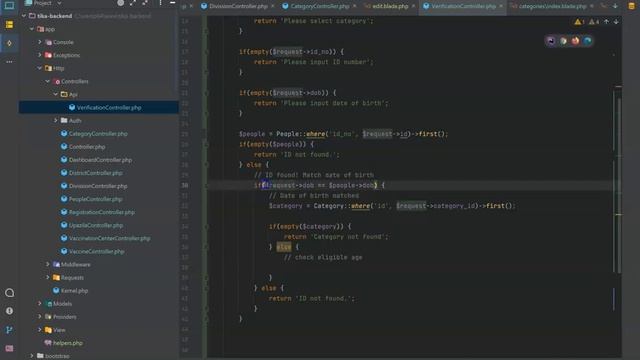Expand the Exceptions folder
This screenshot has height=360, width=640.
pos(40,55)
